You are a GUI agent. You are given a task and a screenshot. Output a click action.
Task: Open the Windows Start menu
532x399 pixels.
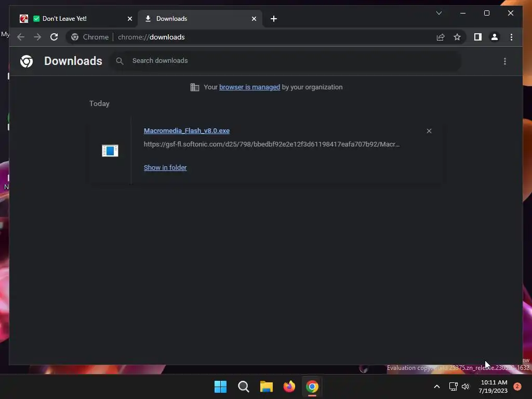220,387
